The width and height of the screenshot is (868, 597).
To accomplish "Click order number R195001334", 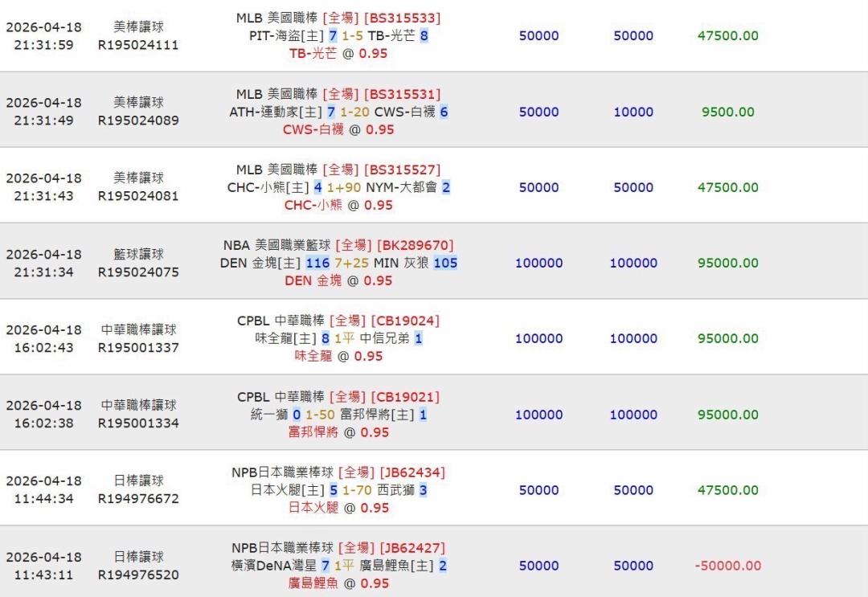I will (x=138, y=423).
